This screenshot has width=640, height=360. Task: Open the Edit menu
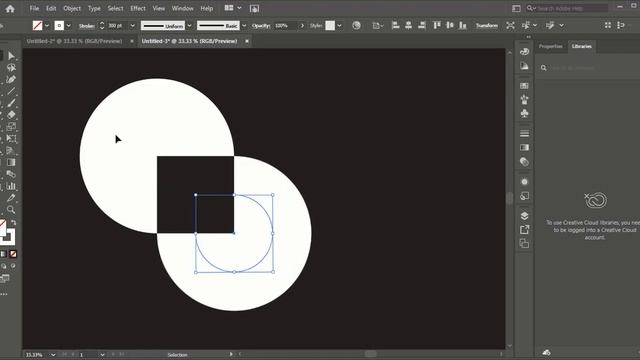pos(51,8)
